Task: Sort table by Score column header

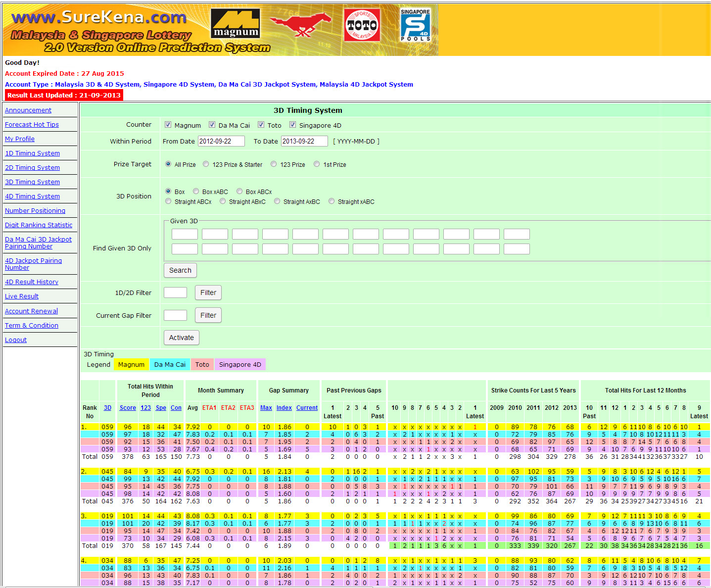Action: (128, 408)
